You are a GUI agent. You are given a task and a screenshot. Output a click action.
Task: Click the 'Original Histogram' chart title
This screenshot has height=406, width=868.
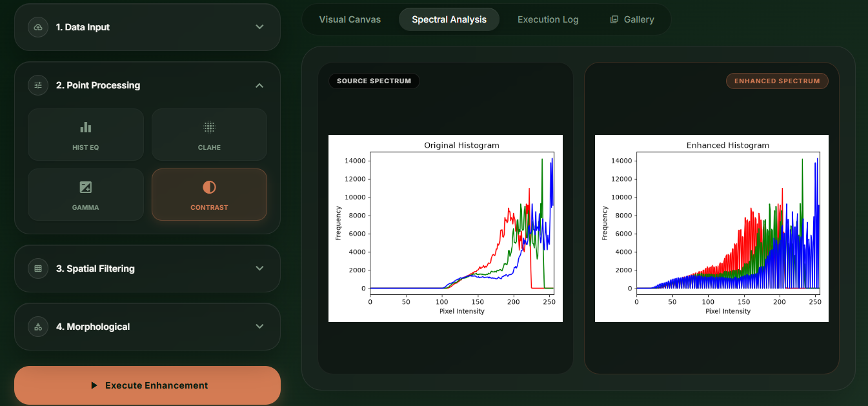click(461, 145)
